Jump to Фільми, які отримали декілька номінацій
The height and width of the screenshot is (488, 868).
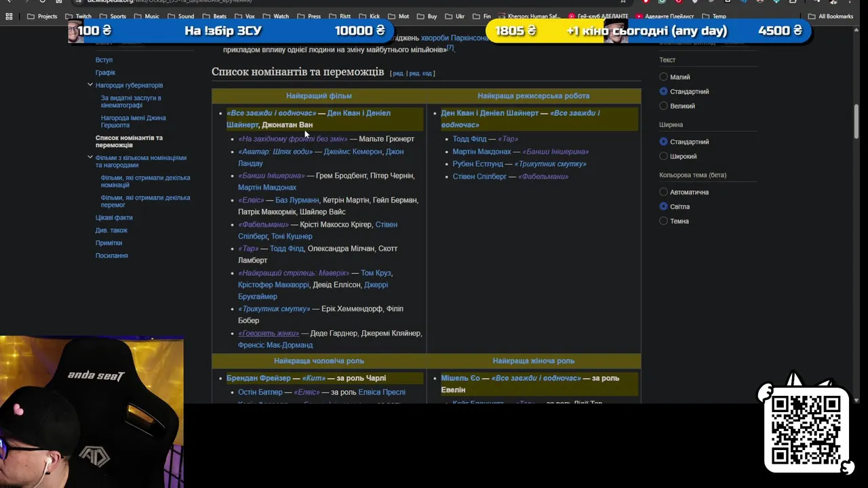pos(145,181)
